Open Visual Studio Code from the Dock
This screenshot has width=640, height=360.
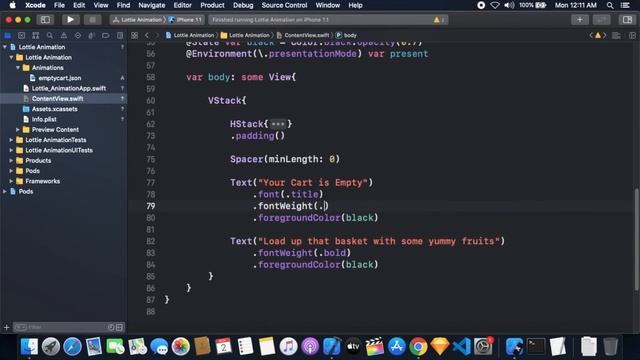coord(461,347)
